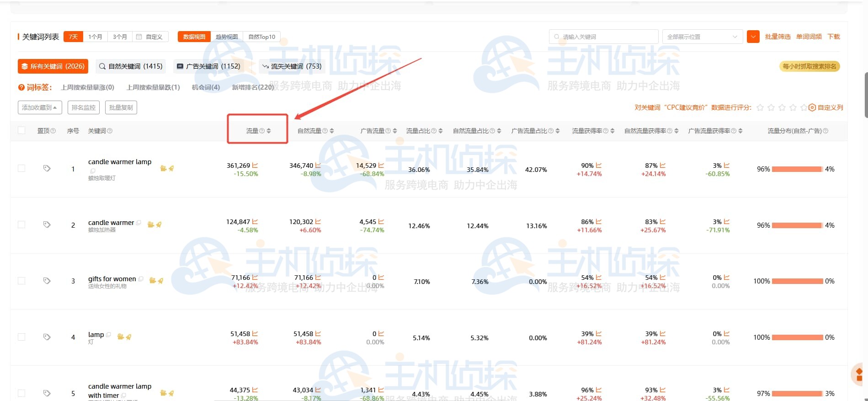Click copy icon beside gifts for women

(x=141, y=279)
